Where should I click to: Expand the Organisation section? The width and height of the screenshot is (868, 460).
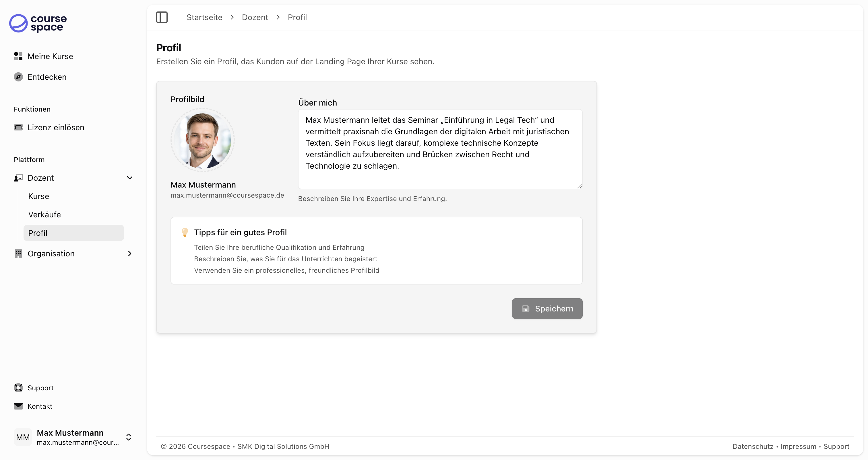130,254
